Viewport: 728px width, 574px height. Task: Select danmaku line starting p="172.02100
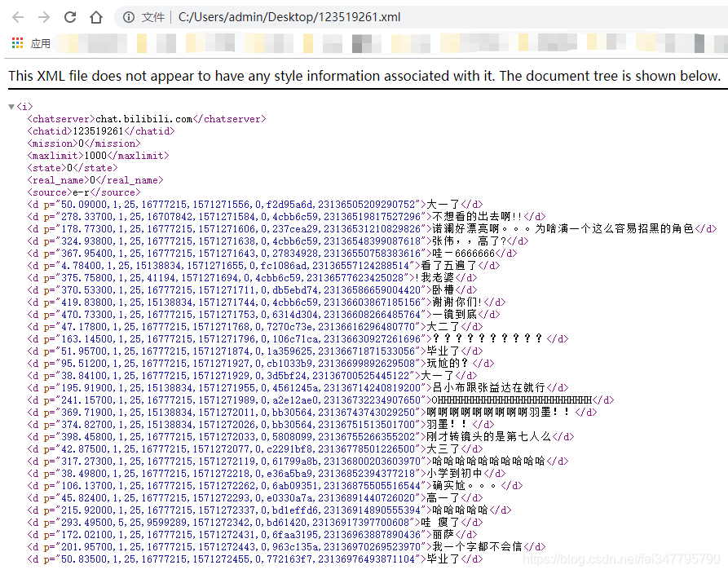pos(252,535)
